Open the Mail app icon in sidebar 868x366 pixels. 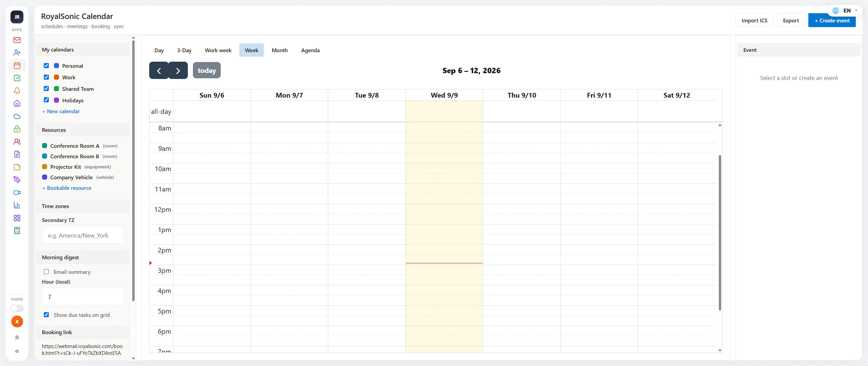click(x=17, y=40)
